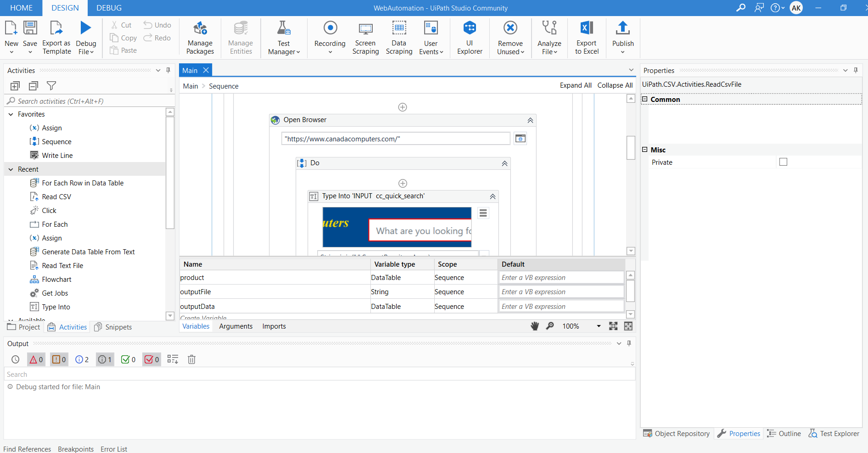Open the Error List
Viewport: 868px width, 453px height.
114,449
